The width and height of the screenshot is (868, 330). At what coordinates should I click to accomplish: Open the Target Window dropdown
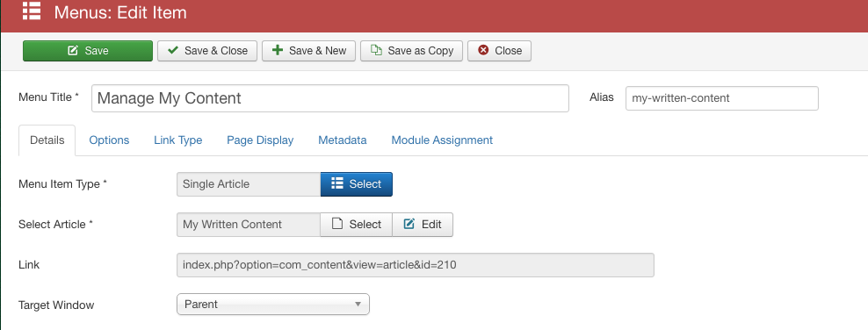pos(273,304)
